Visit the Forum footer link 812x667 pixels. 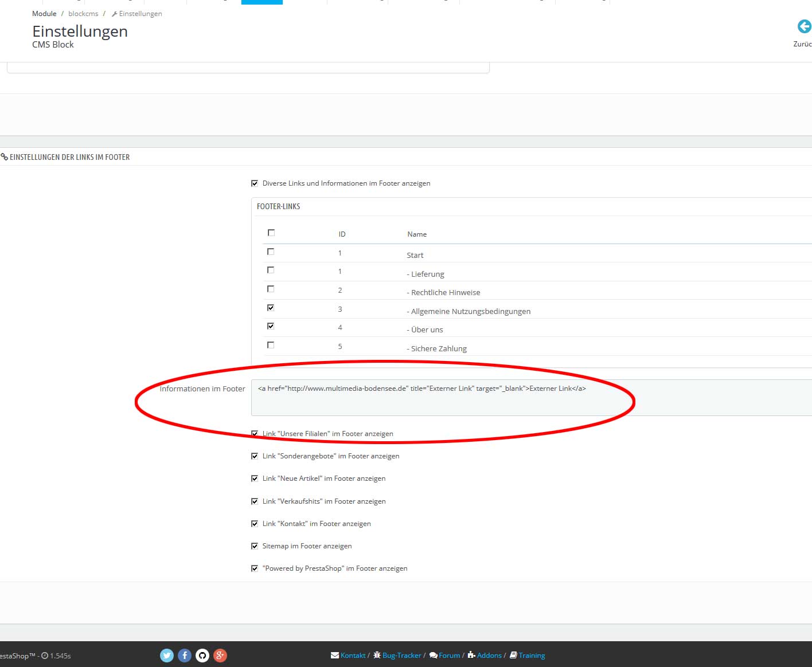click(450, 656)
